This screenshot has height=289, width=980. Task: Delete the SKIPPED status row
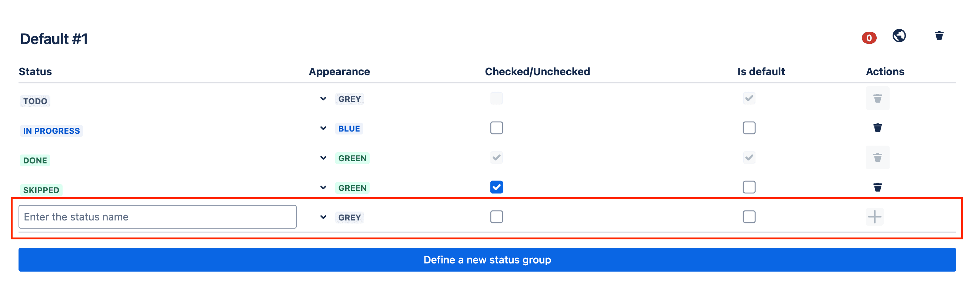click(878, 187)
